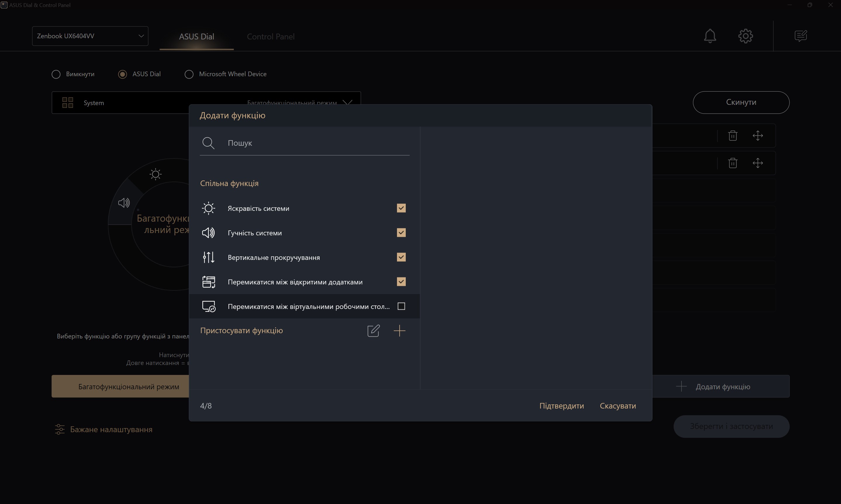Click the edit icon beside Пристосувати функцію

[373, 331]
